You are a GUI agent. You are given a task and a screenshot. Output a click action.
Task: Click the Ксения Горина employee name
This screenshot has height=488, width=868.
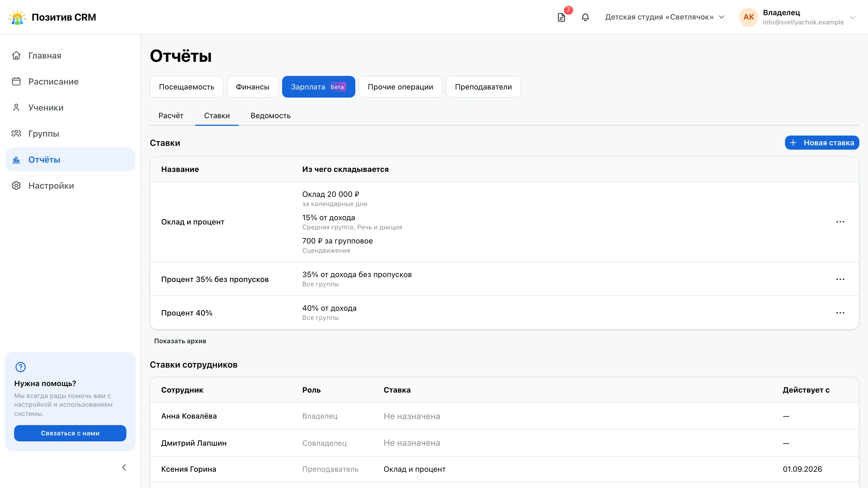coord(188,469)
